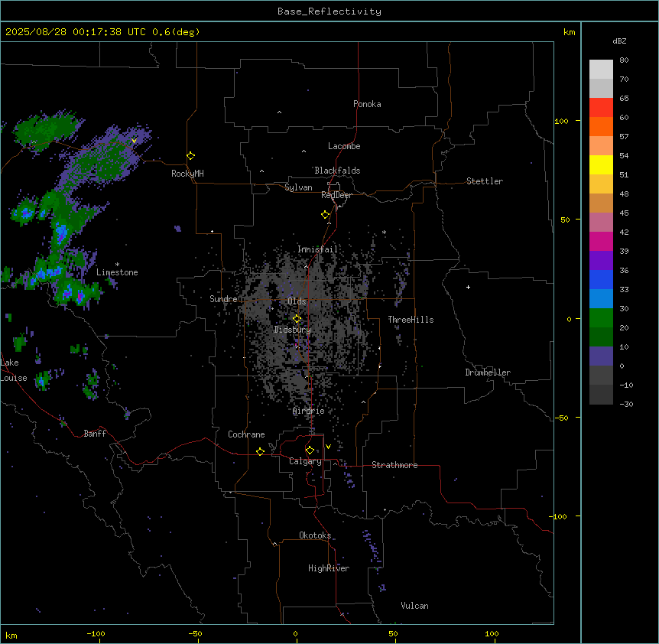Click the Vulcan label
This screenshot has height=644, width=659.
[414, 606]
